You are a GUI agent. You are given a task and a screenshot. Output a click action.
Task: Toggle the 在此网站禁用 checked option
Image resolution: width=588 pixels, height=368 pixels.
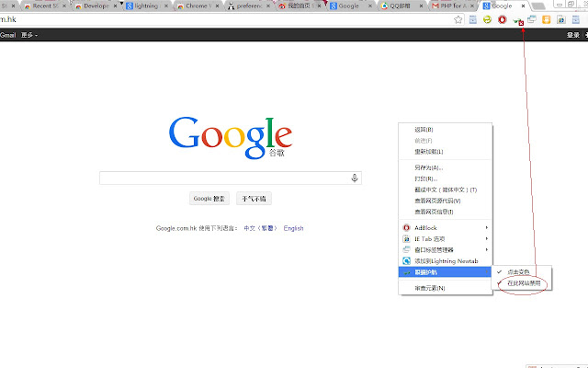pos(521,283)
